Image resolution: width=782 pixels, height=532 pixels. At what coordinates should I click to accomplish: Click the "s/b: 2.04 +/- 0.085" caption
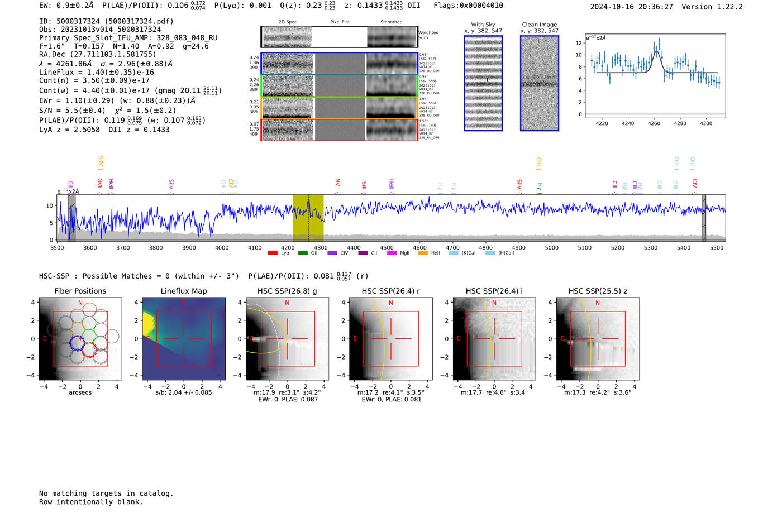point(184,392)
